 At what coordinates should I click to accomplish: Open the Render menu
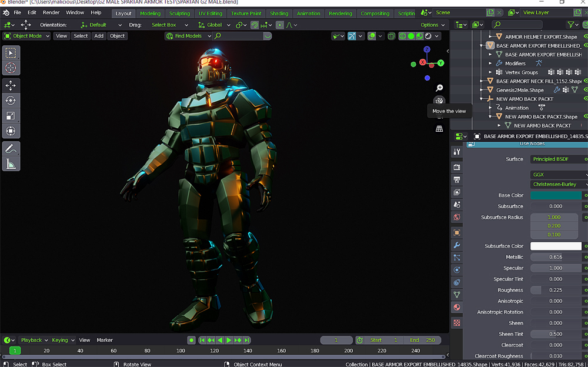coord(51,12)
